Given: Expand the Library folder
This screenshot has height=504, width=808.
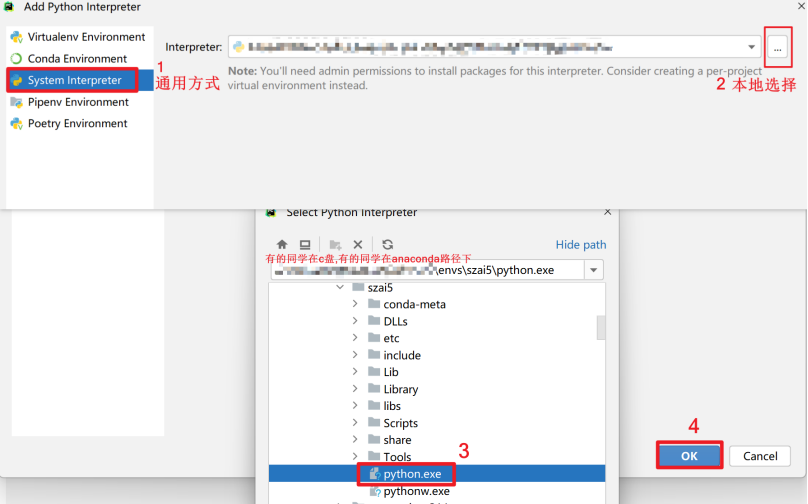Looking at the screenshot, I should [x=355, y=389].
